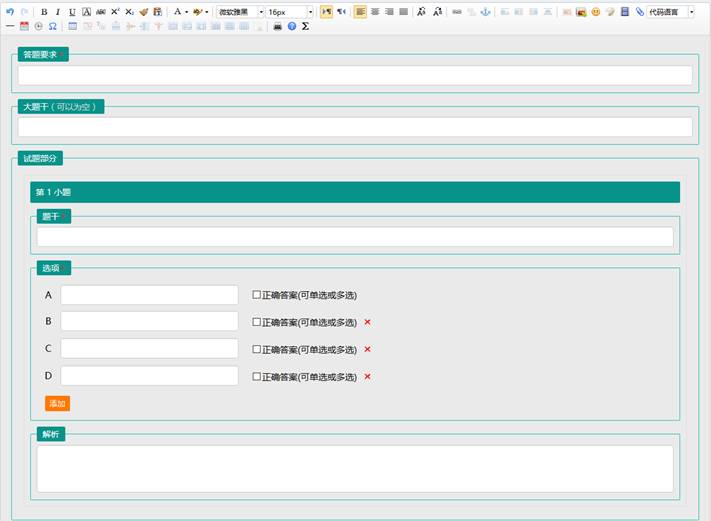
Task: Apply character border (boxed A) formatting
Action: [87, 12]
